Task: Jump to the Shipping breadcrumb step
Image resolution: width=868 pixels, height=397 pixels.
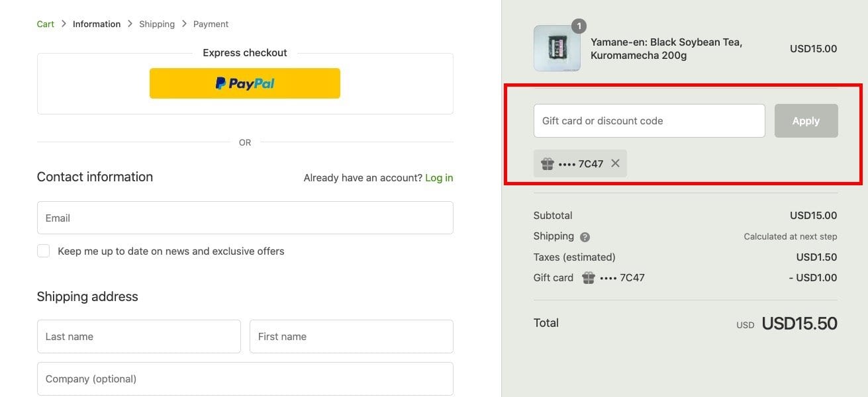Action: point(157,24)
